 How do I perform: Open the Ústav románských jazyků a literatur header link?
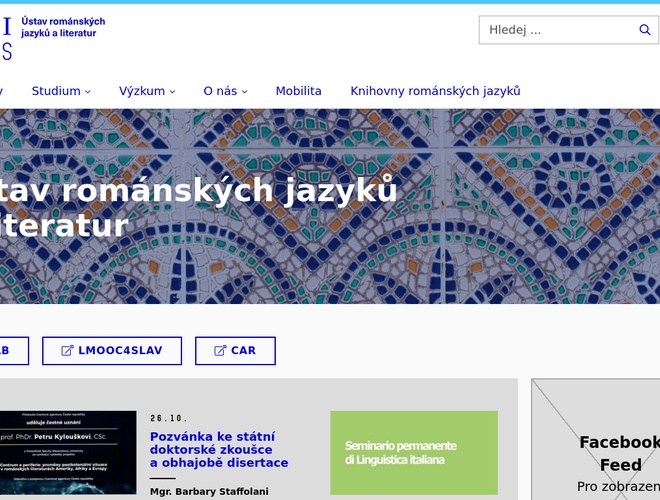tap(63, 28)
